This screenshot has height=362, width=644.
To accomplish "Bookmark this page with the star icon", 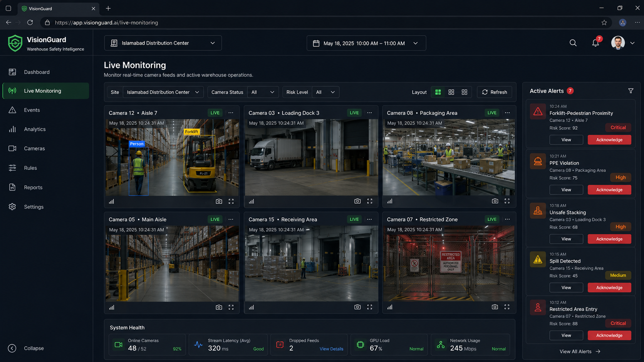I will coord(604,23).
